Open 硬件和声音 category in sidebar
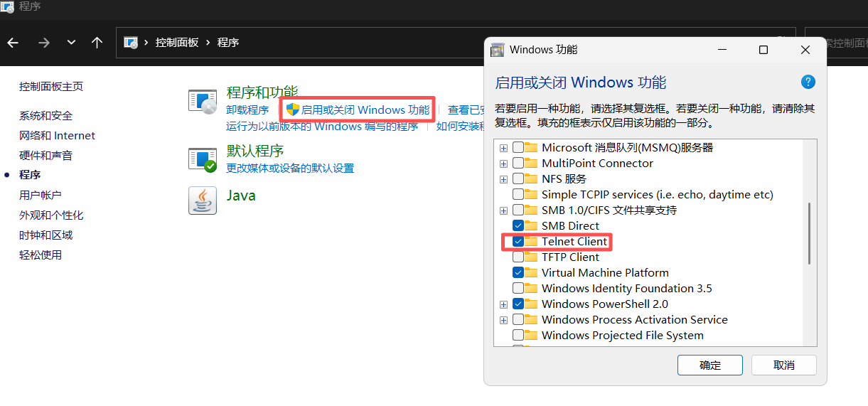 click(x=45, y=156)
